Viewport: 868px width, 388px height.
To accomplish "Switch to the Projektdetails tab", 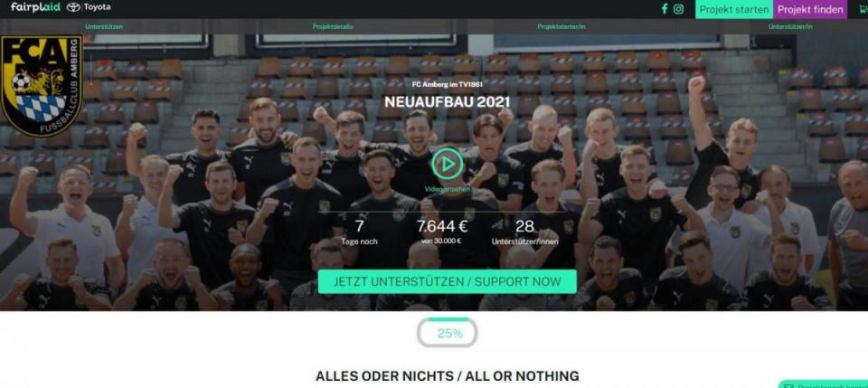I will [x=333, y=26].
